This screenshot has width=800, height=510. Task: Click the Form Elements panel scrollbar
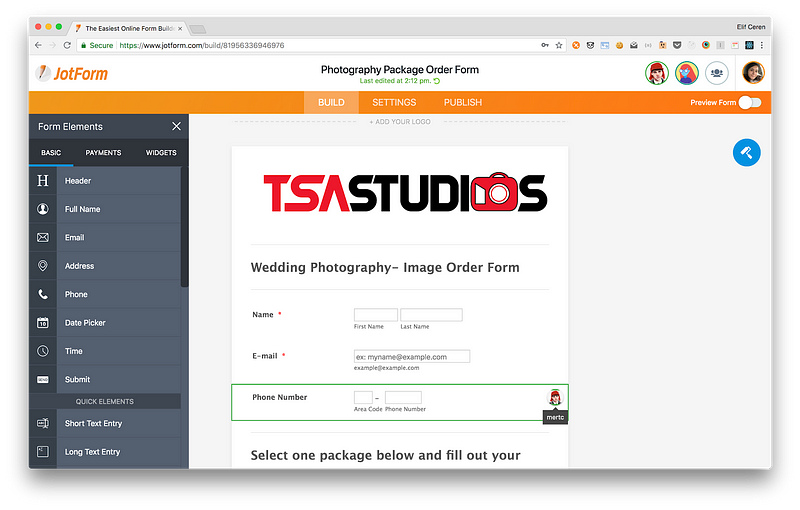click(184, 227)
